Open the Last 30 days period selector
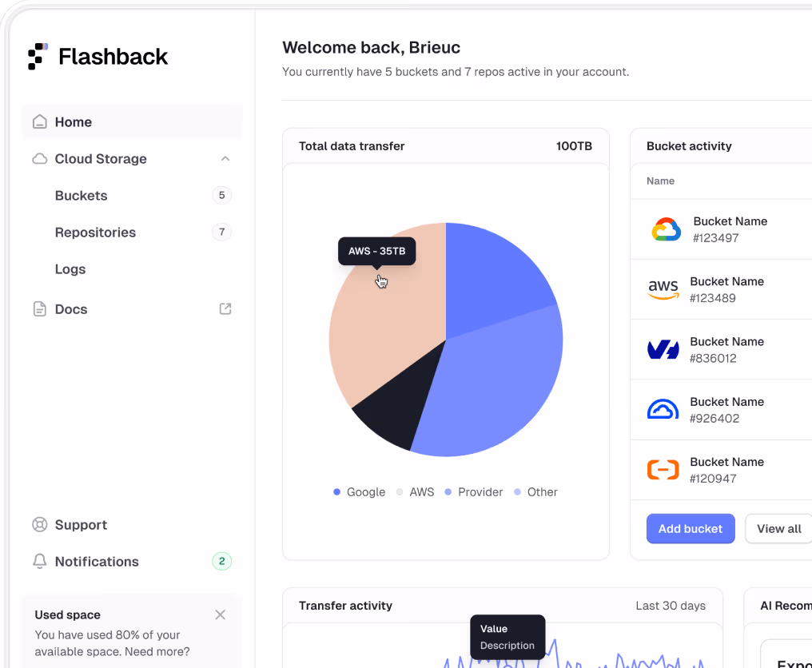 pyautogui.click(x=670, y=606)
